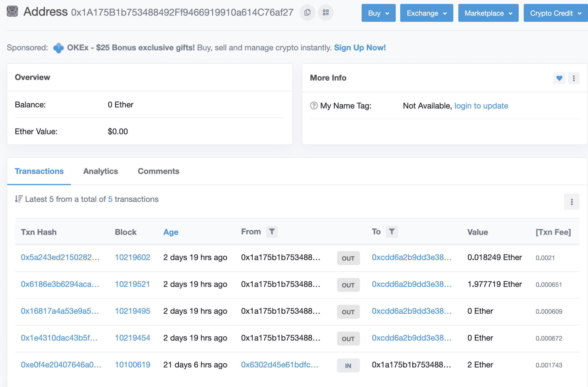Click the 21 days 6 hrs ago age
The width and height of the screenshot is (588, 387).
point(195,365)
